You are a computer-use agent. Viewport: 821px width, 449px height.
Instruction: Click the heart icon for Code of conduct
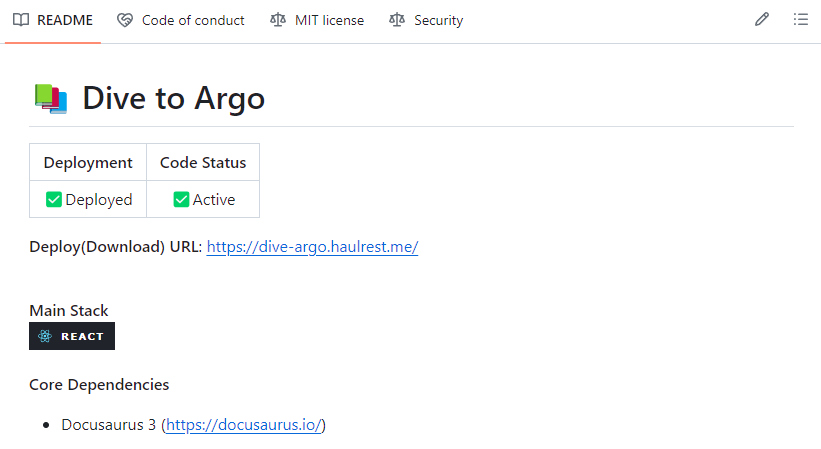coord(125,20)
